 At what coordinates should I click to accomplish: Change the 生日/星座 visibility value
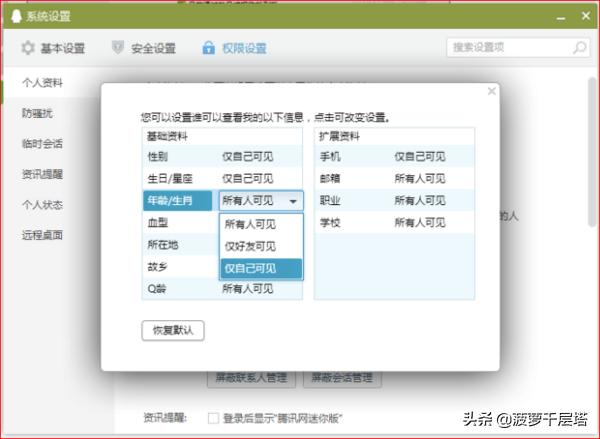pos(248,179)
